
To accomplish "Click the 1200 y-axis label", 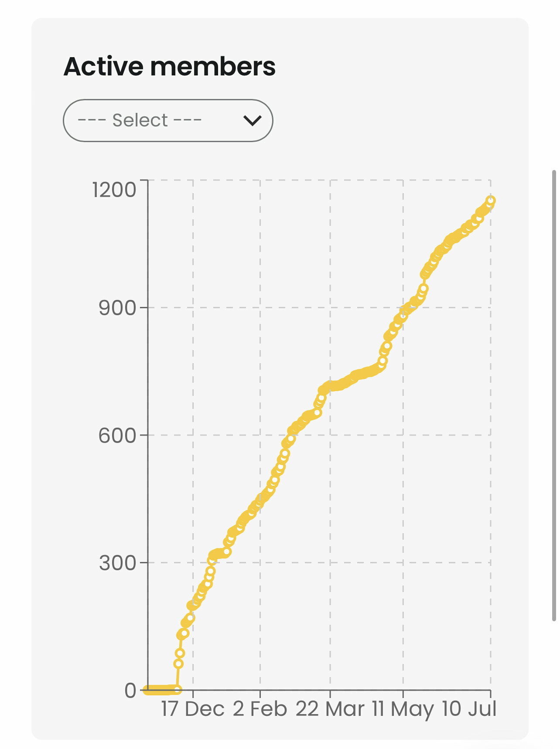I will (114, 190).
